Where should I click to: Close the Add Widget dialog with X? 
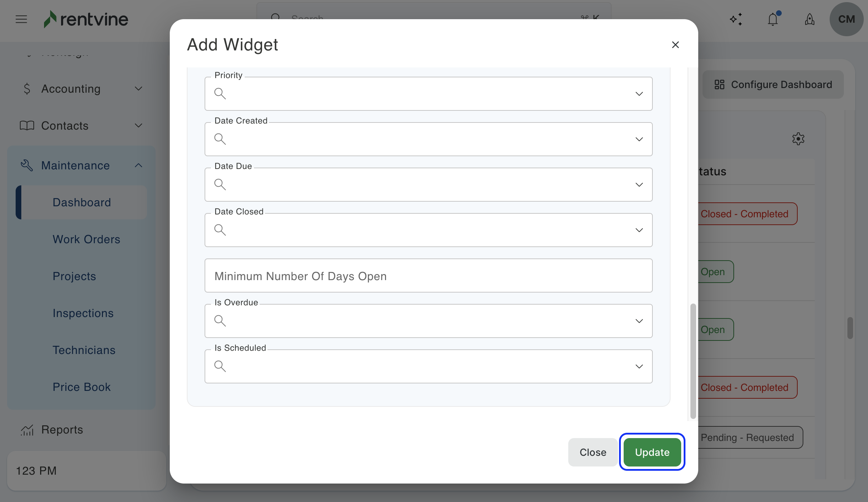[675, 45]
